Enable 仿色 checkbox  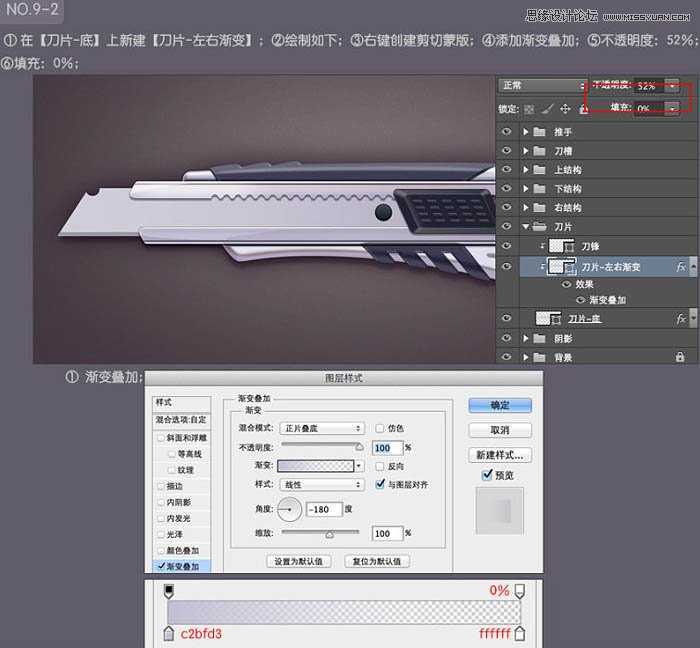[x=379, y=428]
